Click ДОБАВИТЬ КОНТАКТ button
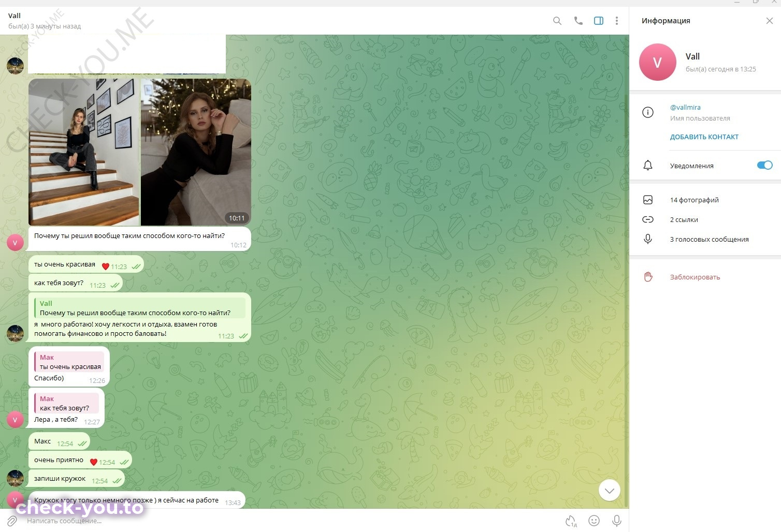This screenshot has width=781, height=532. coord(704,137)
